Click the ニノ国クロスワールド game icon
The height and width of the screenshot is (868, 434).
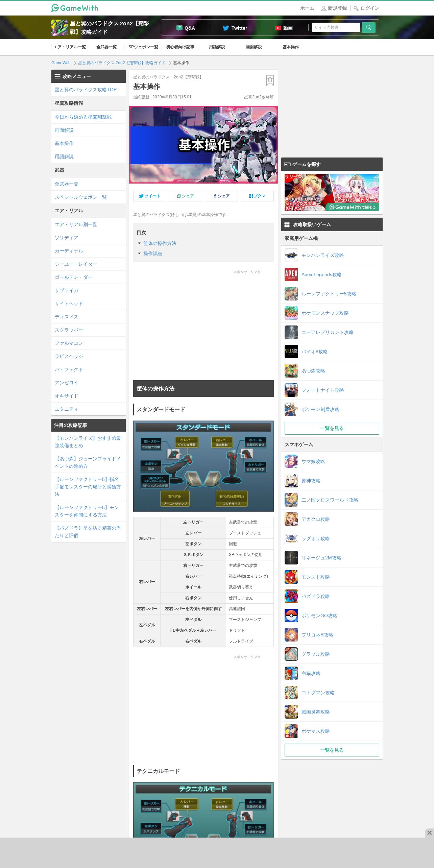click(291, 500)
